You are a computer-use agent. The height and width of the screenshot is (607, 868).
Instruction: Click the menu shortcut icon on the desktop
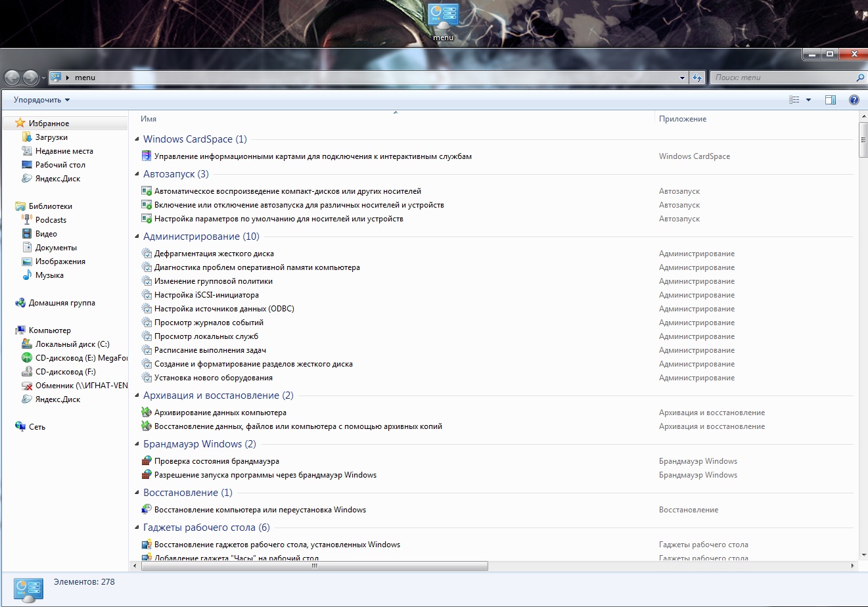tap(443, 16)
